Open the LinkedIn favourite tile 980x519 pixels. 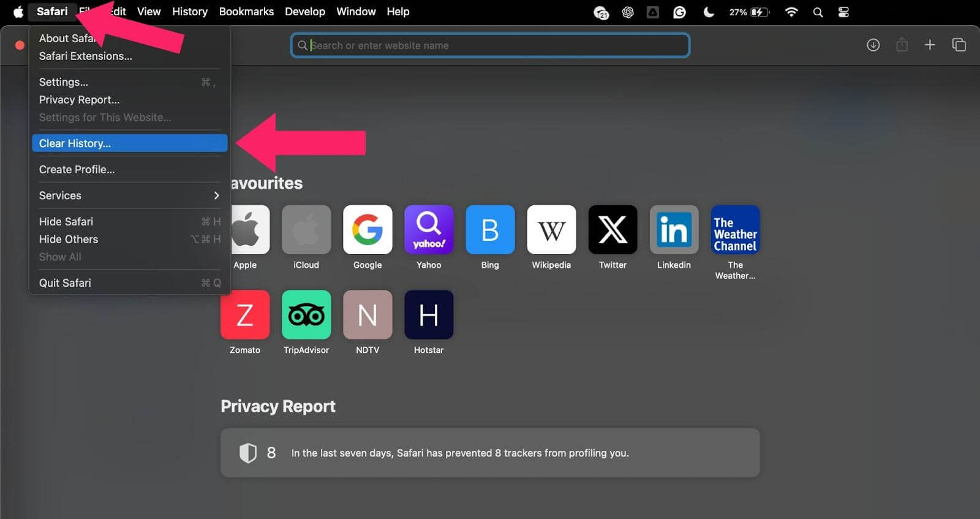(x=674, y=229)
